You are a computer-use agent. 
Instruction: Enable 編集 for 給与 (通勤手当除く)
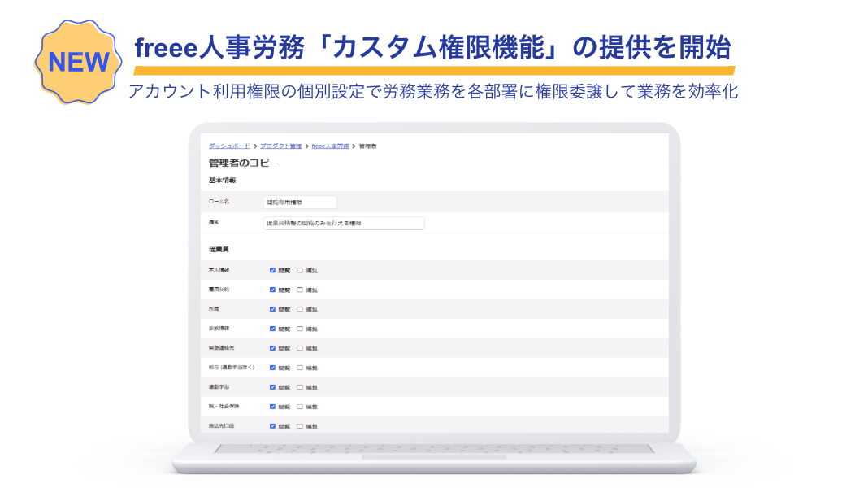click(300, 368)
